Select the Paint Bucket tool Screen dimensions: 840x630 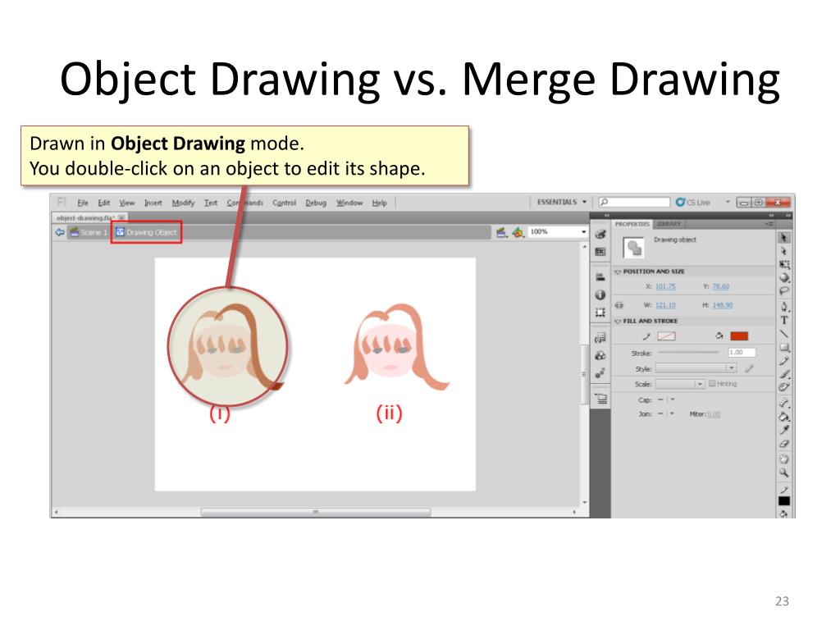783,416
